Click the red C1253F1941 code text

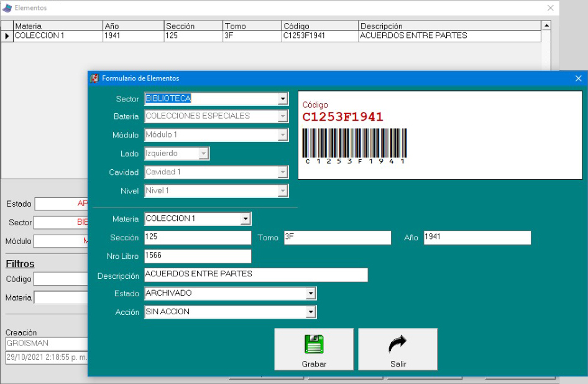coord(342,117)
